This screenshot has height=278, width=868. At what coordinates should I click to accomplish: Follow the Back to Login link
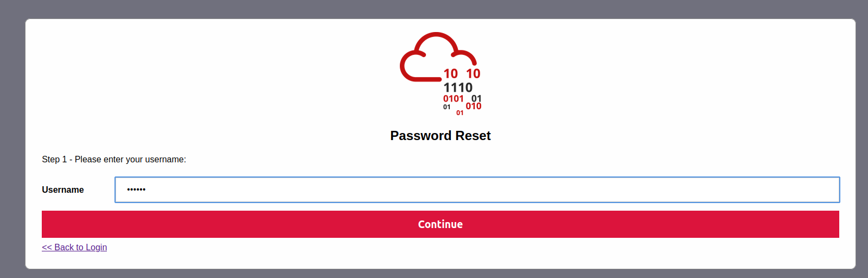pos(74,247)
